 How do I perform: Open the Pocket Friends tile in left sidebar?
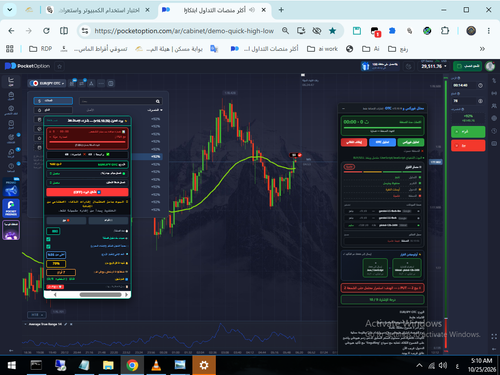click(x=11, y=208)
